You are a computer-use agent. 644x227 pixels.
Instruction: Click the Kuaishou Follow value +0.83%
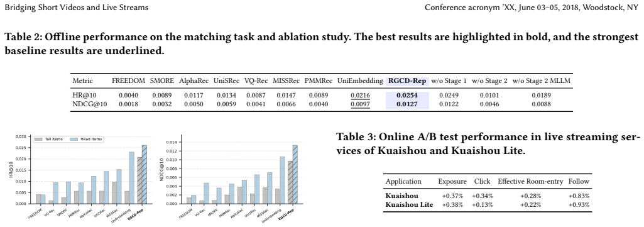[x=579, y=196]
